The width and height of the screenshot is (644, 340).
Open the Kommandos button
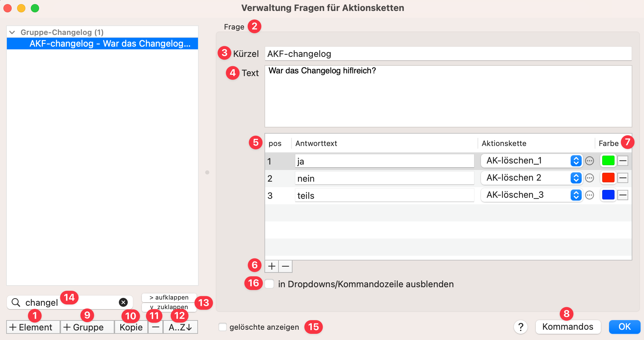pyautogui.click(x=568, y=327)
